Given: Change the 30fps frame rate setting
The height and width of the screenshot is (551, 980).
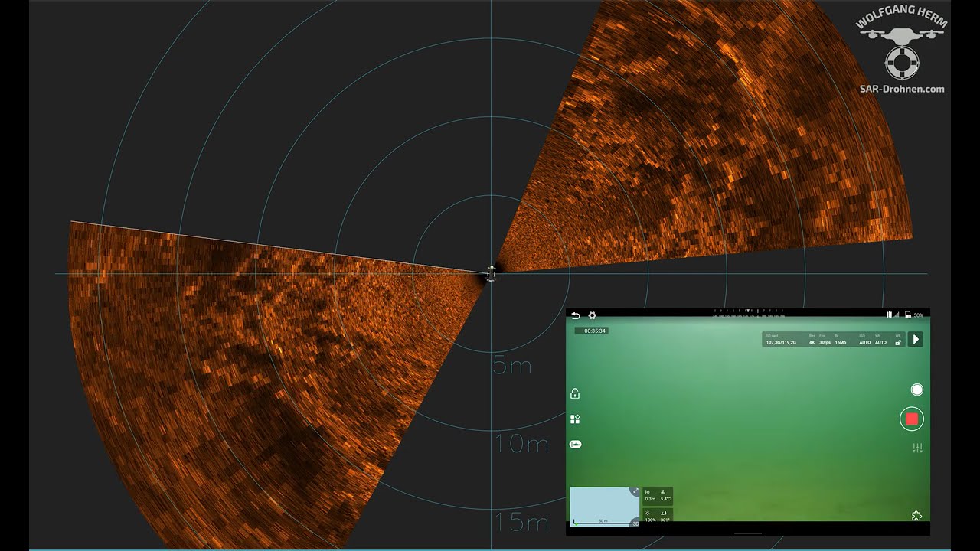Looking at the screenshot, I should tap(825, 340).
